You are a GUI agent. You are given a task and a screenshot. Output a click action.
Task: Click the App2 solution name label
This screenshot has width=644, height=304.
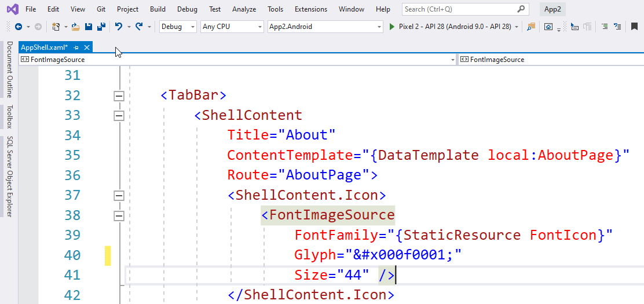(552, 9)
